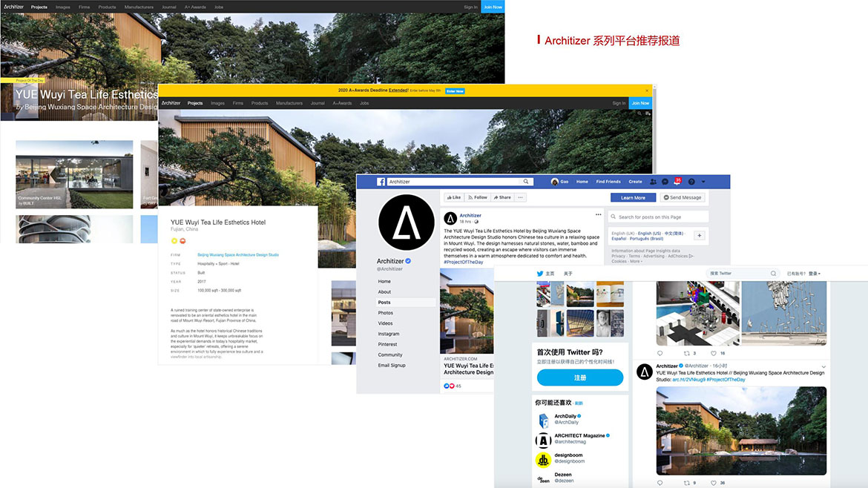
Task: Open Videos in Facebook page sidebar
Action: 385,323
